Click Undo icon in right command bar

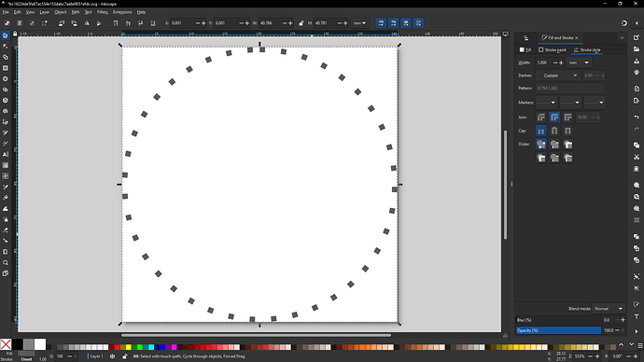[637, 117]
